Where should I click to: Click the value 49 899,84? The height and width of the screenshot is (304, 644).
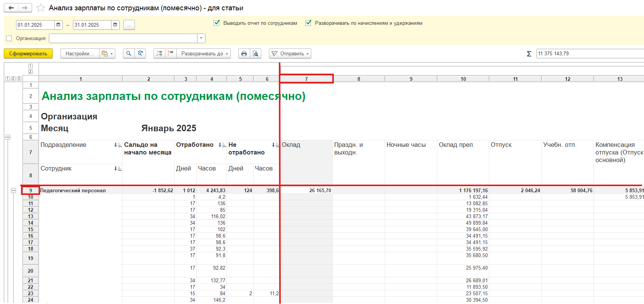tap(477, 223)
